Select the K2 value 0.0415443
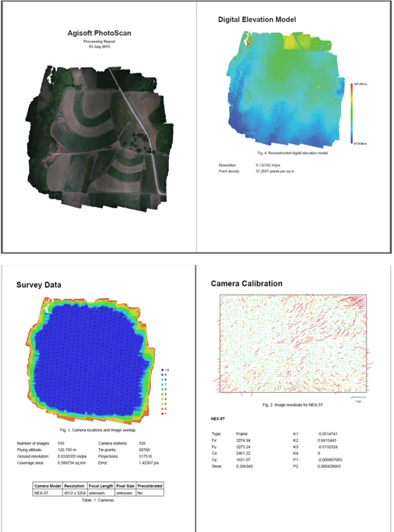The height and width of the screenshot is (532, 394). 327,440
